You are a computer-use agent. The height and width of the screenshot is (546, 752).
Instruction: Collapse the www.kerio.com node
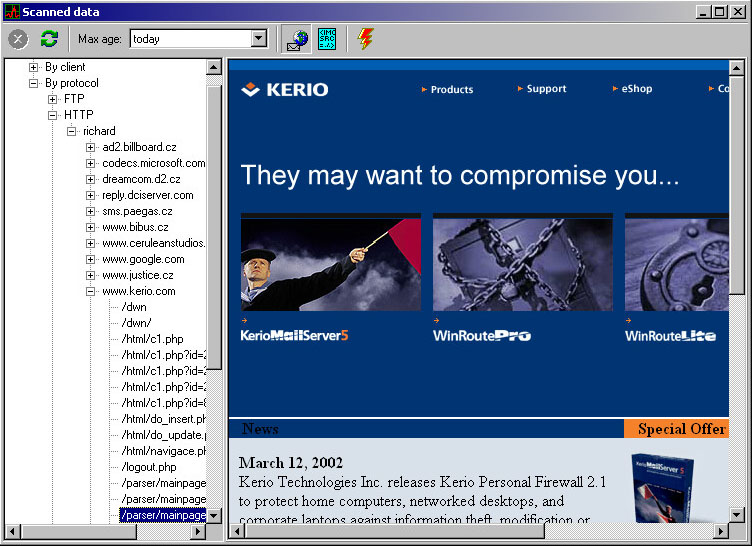(90, 291)
